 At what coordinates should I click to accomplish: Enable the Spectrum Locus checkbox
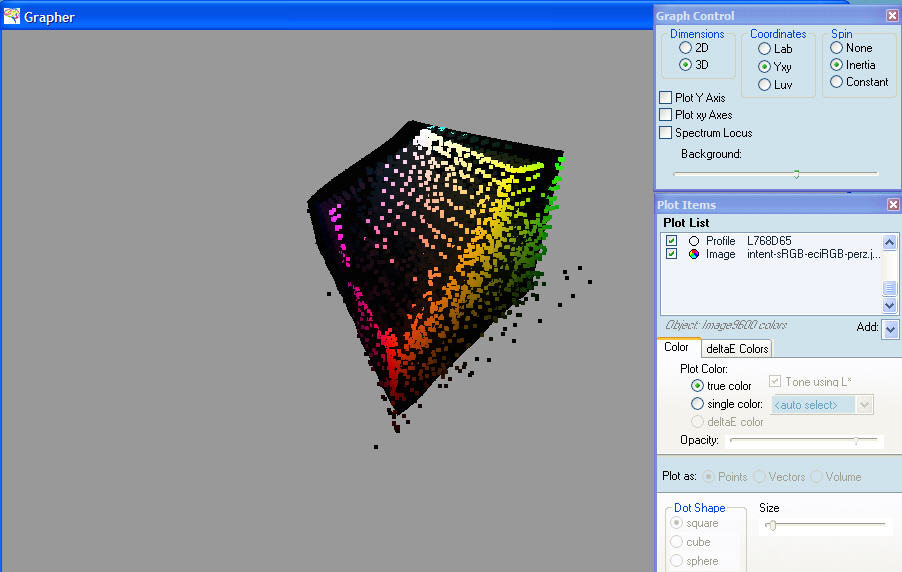(x=666, y=133)
